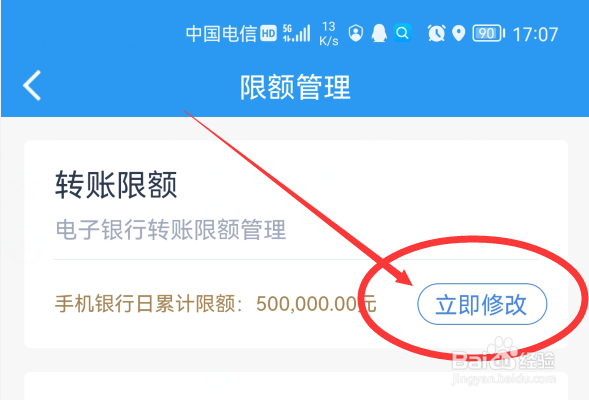The image size is (589, 400).
Task: Tap the partially visible card below
Action: pos(296,386)
